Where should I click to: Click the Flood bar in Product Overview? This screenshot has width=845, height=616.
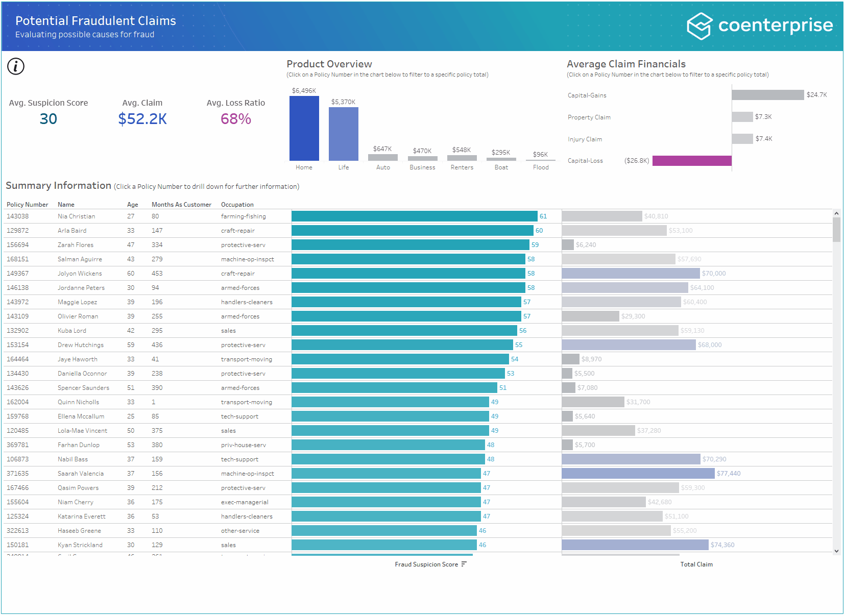540,160
